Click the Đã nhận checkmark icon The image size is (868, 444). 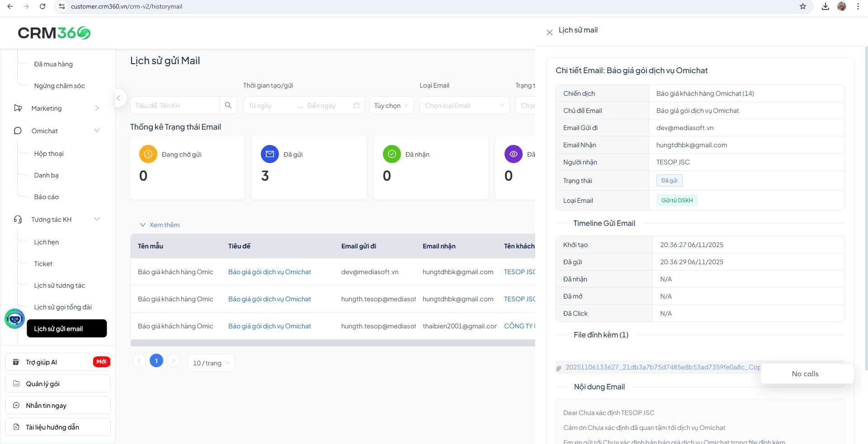coord(392,154)
